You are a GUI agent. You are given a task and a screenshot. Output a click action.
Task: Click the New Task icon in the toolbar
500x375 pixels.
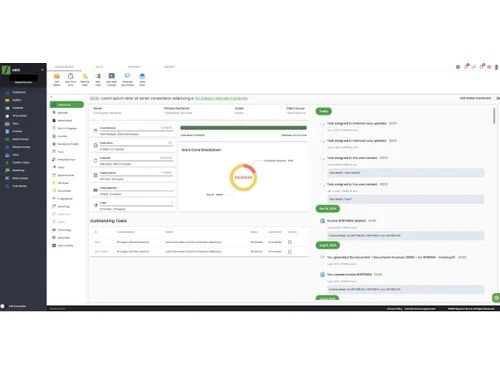[98, 76]
